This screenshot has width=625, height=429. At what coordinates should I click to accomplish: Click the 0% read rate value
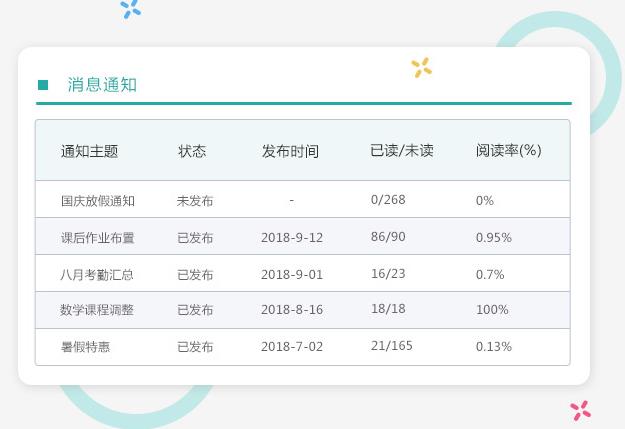coord(485,201)
